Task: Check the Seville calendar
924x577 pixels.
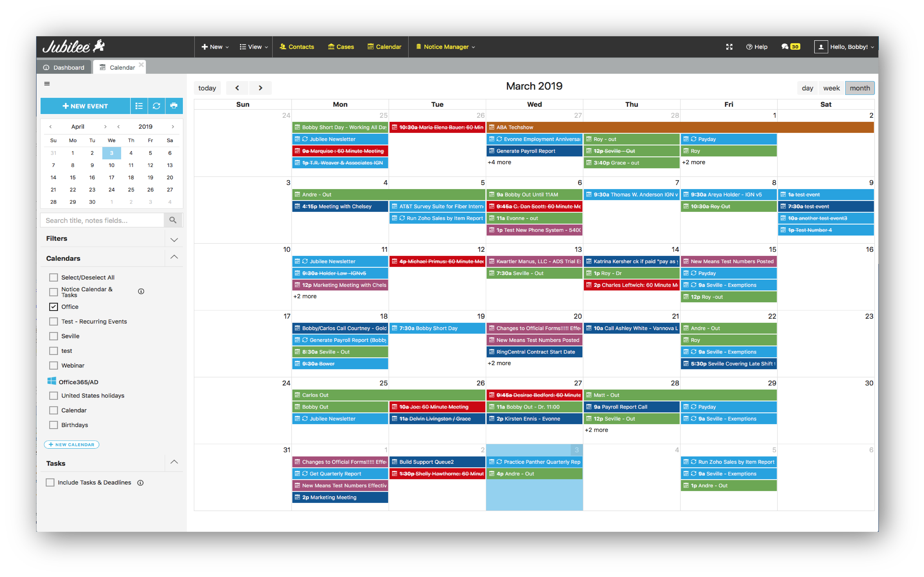Action: pyautogui.click(x=53, y=336)
